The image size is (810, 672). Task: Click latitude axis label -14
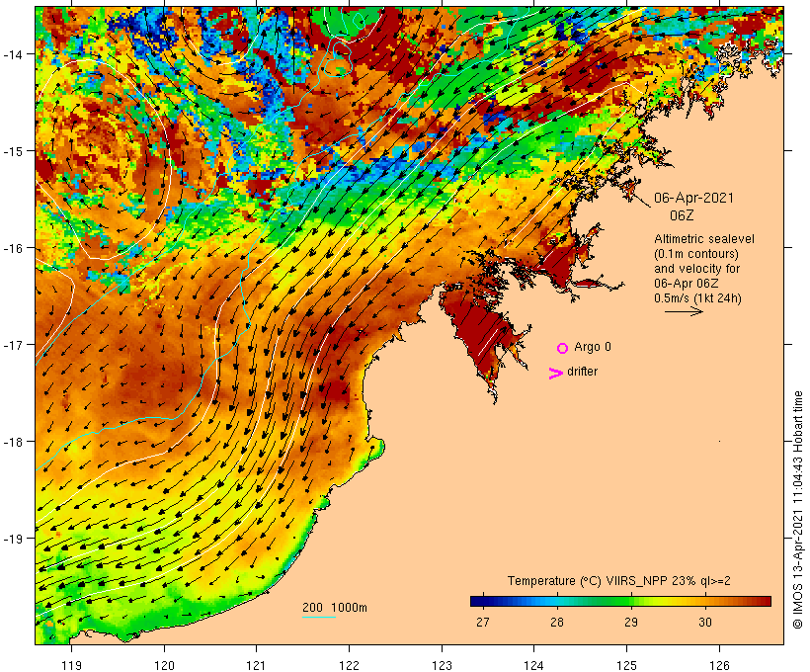[x=13, y=54]
